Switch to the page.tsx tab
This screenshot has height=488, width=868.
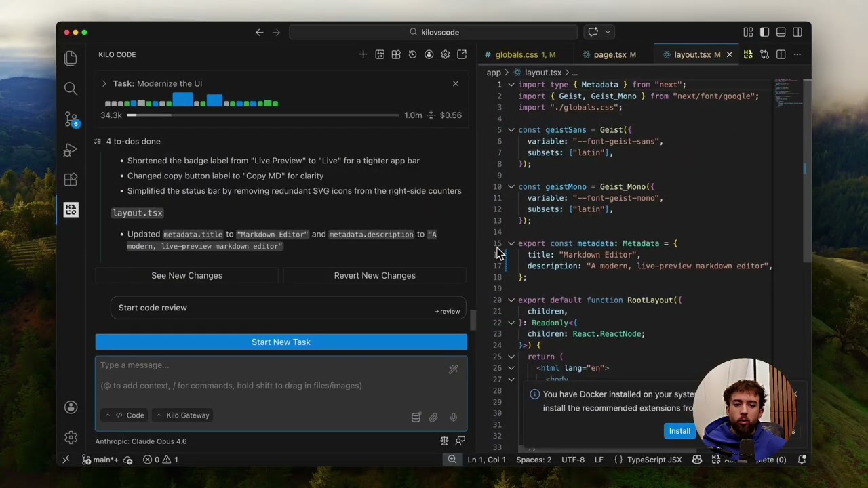tap(614, 54)
